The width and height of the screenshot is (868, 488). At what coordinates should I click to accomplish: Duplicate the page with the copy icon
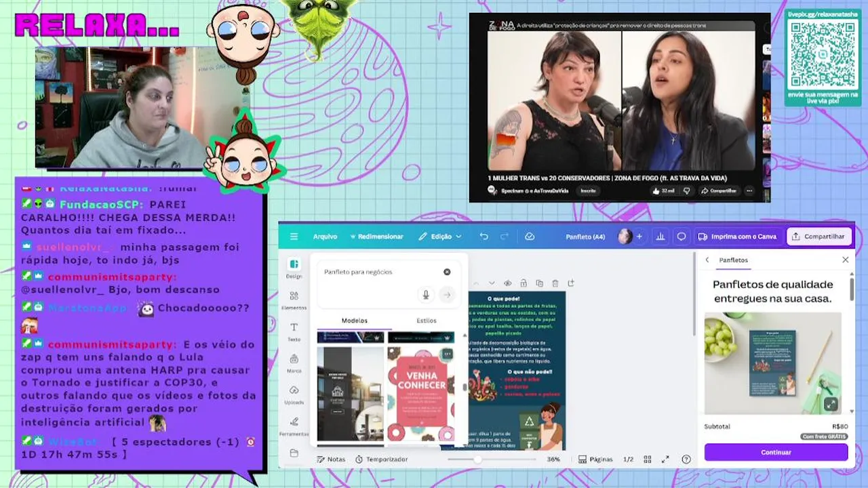click(540, 283)
